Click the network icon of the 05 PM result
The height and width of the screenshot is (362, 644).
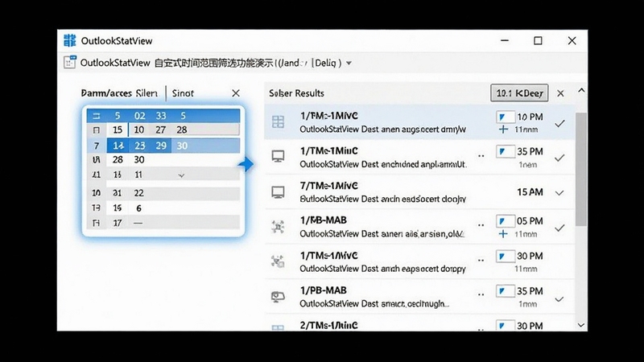(x=278, y=227)
